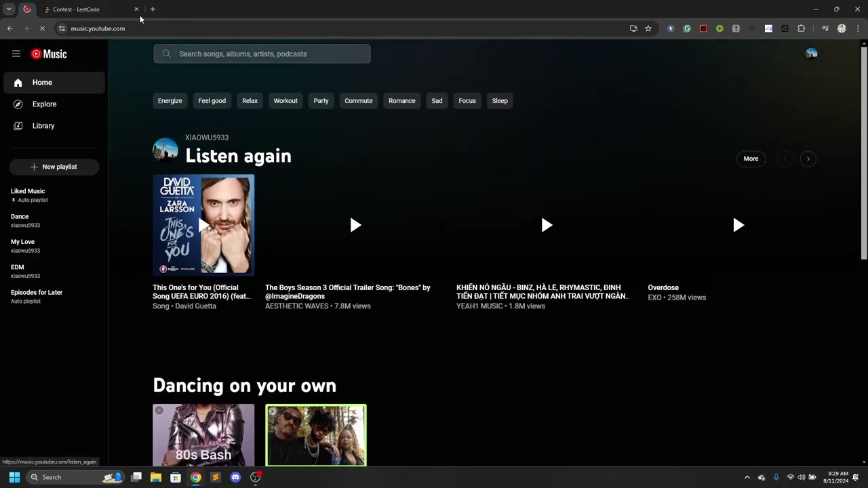Open the tab search dropdown arrow

point(9,9)
